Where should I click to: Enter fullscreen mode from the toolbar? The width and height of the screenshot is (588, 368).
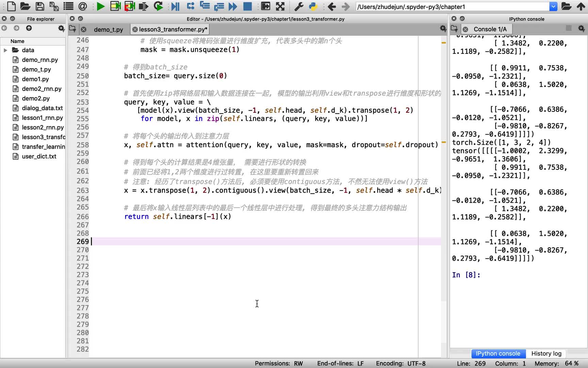point(280,6)
